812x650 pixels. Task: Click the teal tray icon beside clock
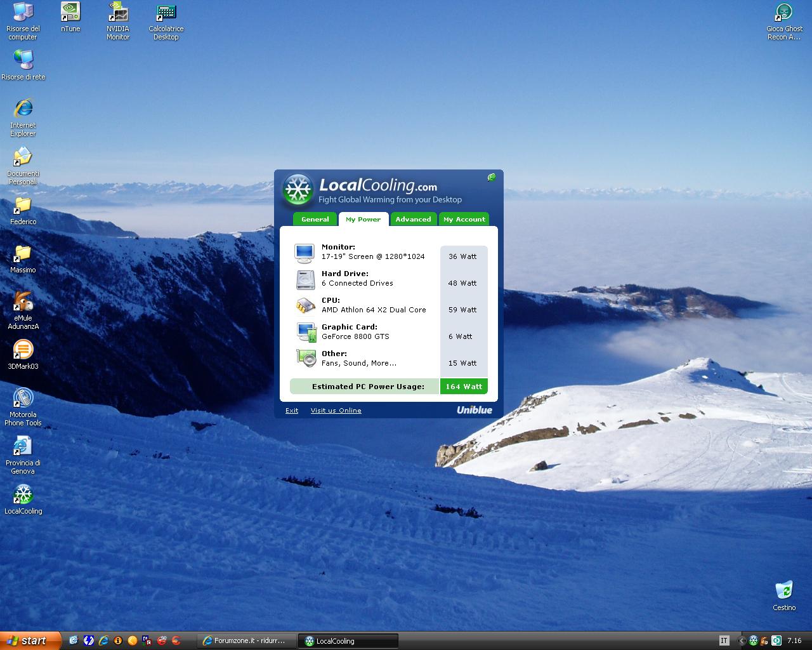tap(776, 640)
